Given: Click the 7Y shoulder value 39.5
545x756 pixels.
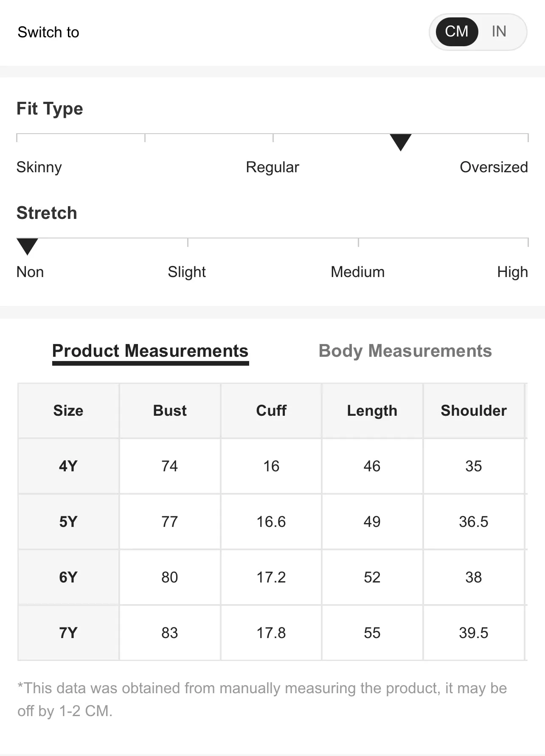Looking at the screenshot, I should click(x=474, y=633).
